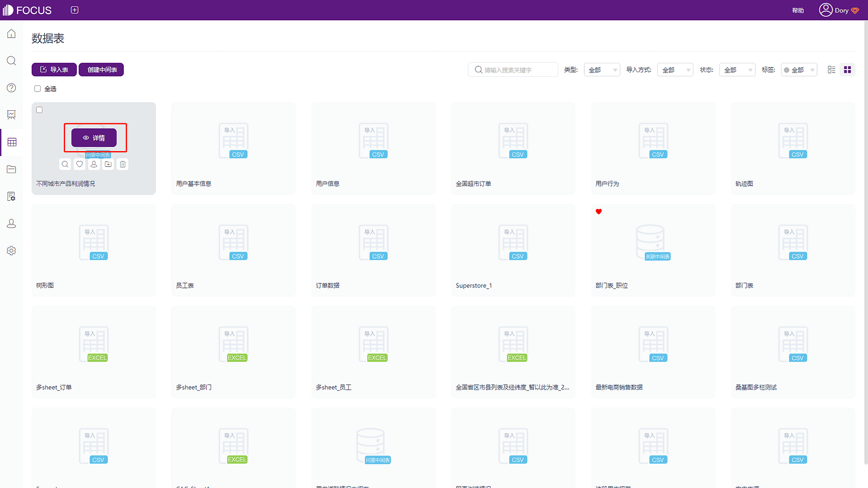Open the 最新电商销售数据 table card
Image resolution: width=868 pixels, height=488 pixels.
[x=653, y=352]
